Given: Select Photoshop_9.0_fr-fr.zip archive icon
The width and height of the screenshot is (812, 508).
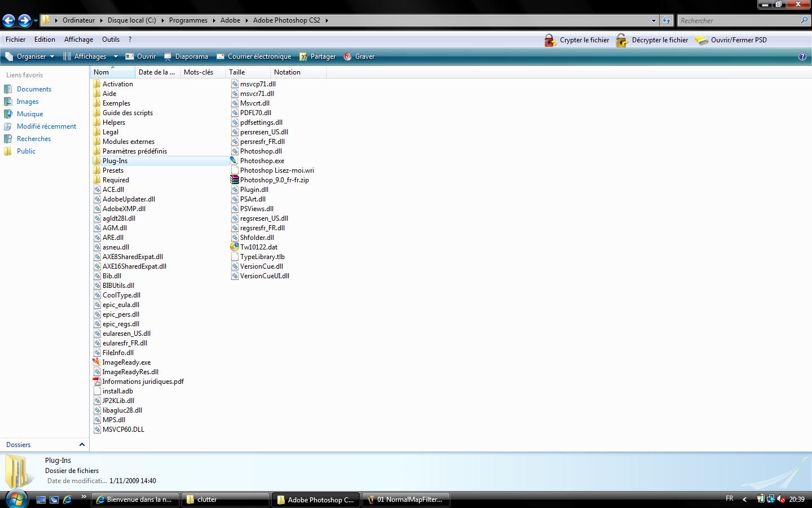Looking at the screenshot, I should (235, 180).
